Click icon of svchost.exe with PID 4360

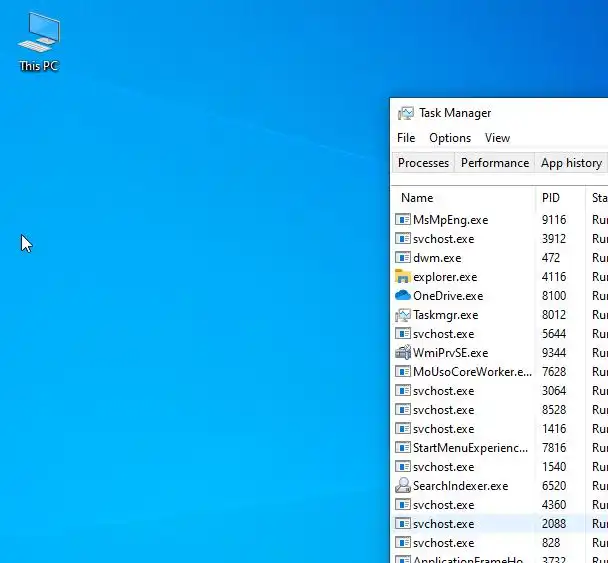click(x=402, y=504)
